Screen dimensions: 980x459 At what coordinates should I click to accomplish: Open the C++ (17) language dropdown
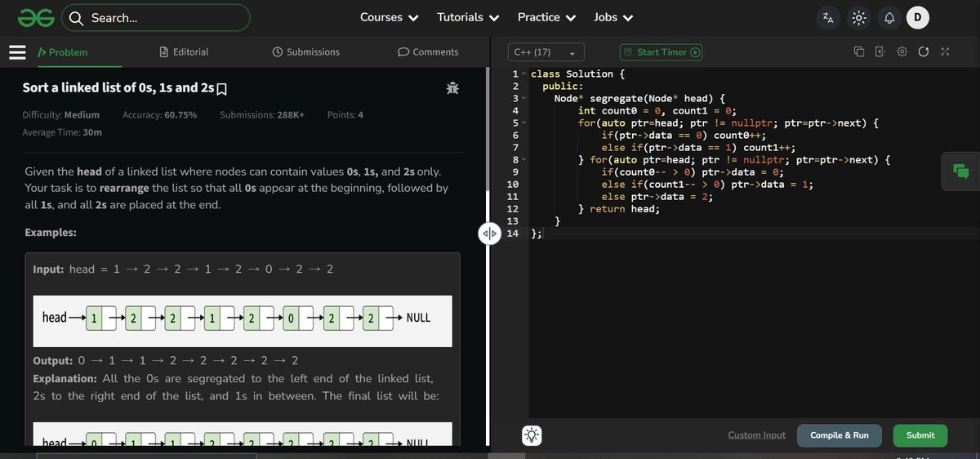(546, 52)
